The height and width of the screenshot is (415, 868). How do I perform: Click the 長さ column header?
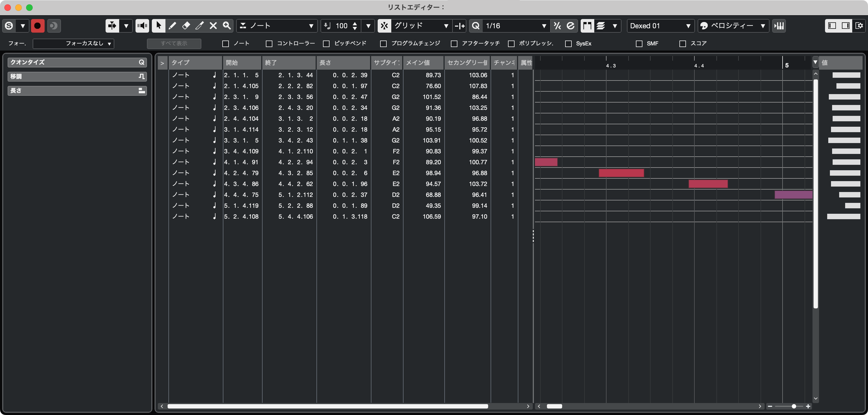coord(343,63)
